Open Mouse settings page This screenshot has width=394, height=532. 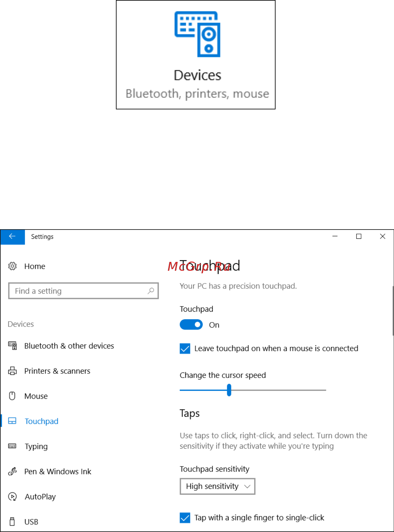36,396
